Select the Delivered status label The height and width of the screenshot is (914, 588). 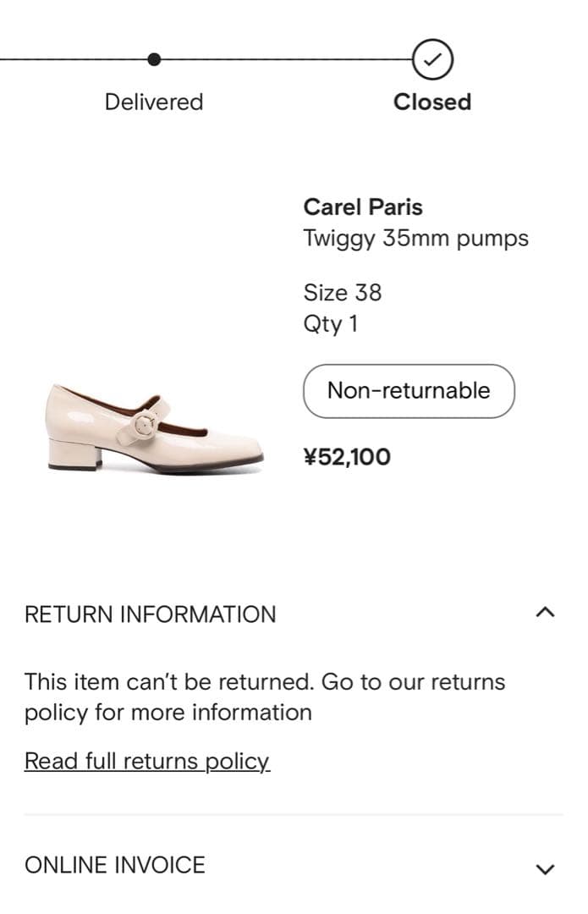pyautogui.click(x=153, y=102)
